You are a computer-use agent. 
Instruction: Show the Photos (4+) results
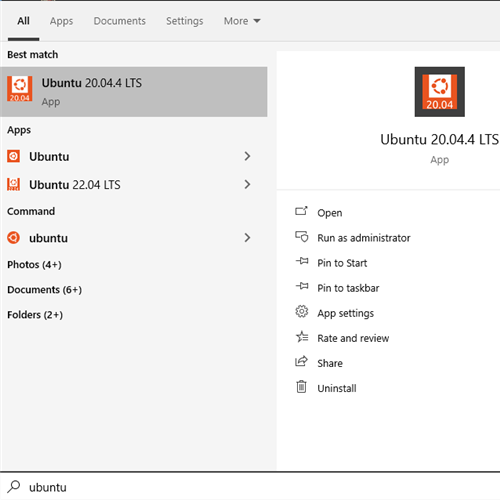click(x=34, y=265)
